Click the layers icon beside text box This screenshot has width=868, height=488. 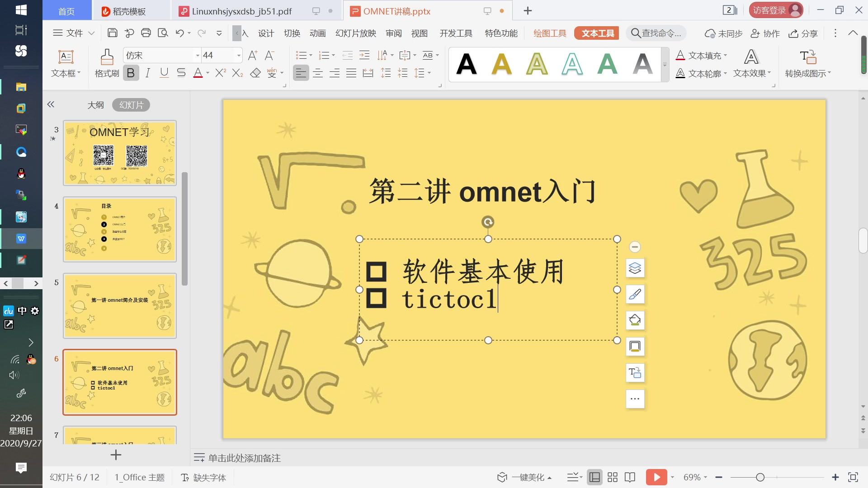tap(635, 268)
